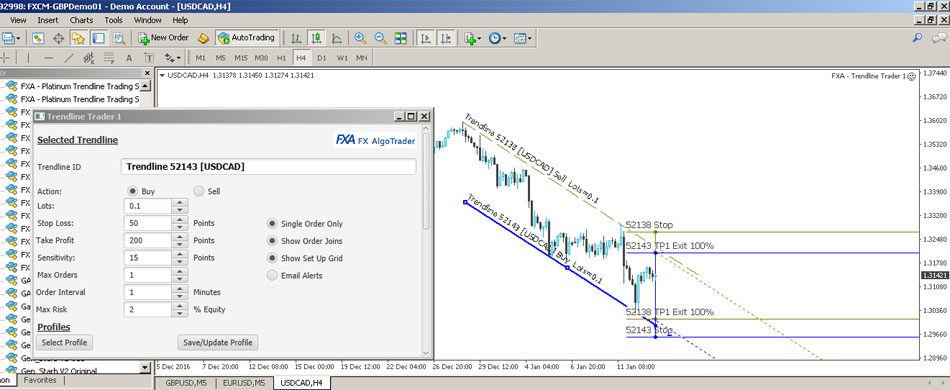The width and height of the screenshot is (950, 390).
Task: Switch timeframe to MN
Action: (x=362, y=58)
